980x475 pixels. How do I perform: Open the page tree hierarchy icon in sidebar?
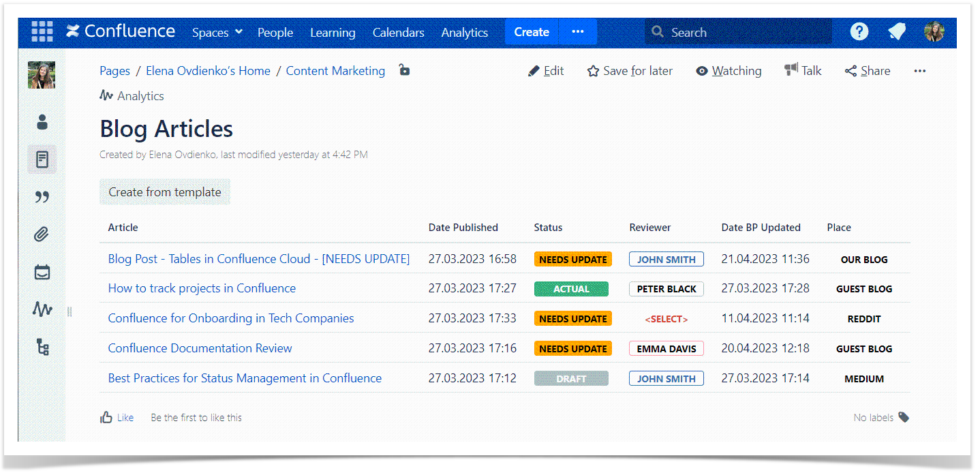click(x=42, y=347)
